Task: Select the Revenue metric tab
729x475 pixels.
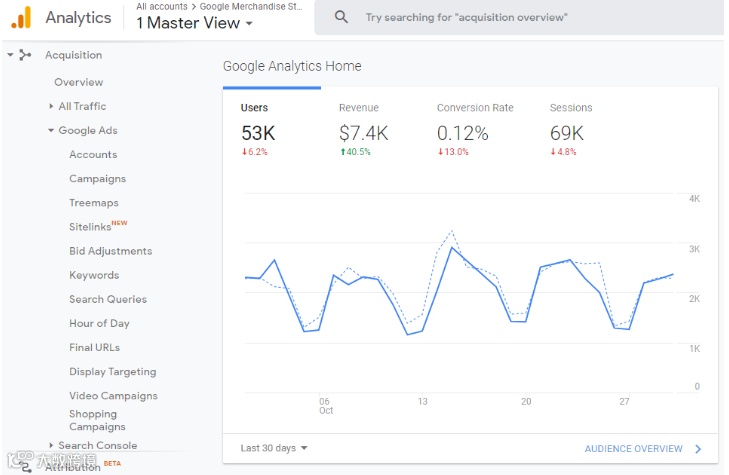Action: coord(370,130)
